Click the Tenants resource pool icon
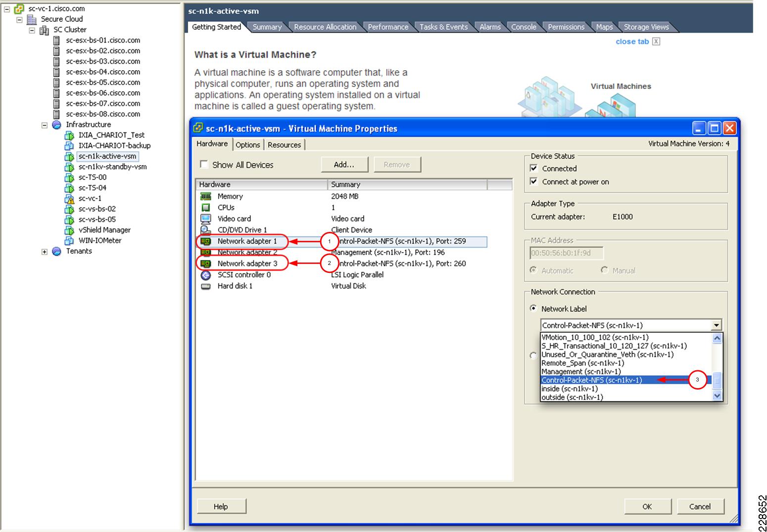Viewport: 767px width, 532px height. [x=56, y=251]
